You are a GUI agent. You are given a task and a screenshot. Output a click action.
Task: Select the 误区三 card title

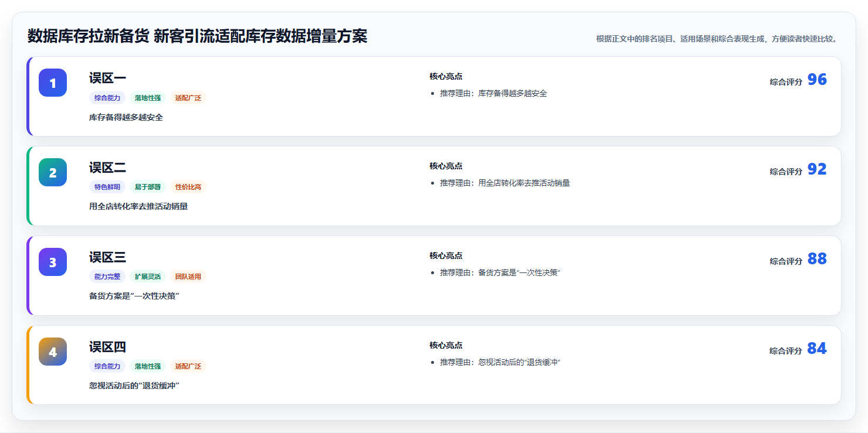(107, 257)
